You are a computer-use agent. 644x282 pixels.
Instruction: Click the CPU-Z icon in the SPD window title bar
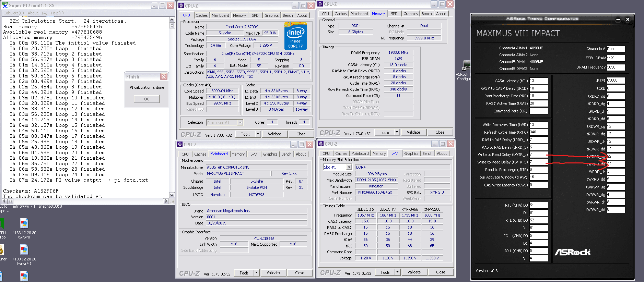click(321, 144)
